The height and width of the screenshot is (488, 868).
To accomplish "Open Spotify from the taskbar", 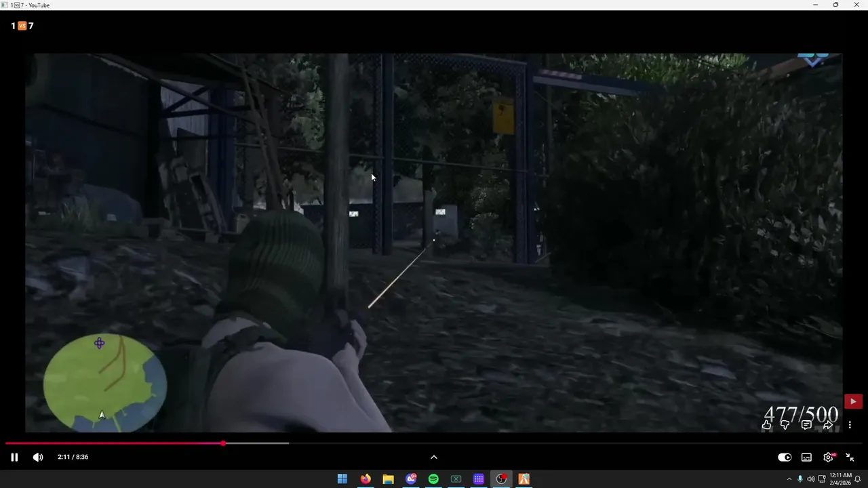I will [x=433, y=479].
